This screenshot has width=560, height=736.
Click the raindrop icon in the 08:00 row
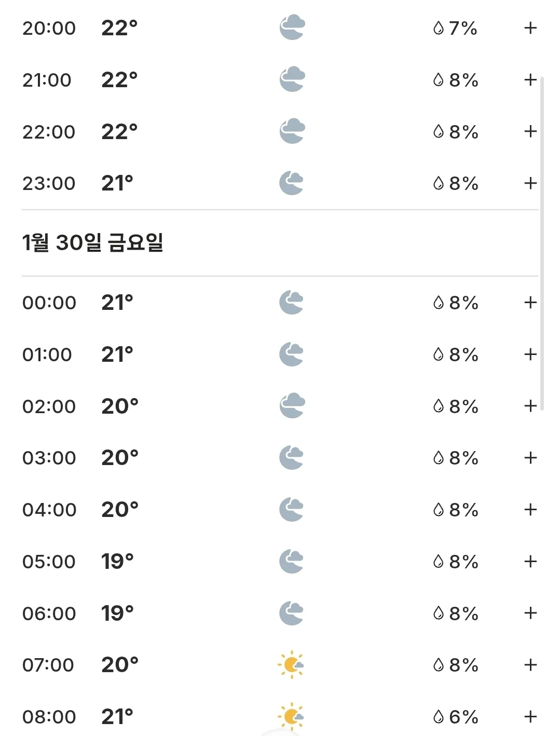(439, 717)
